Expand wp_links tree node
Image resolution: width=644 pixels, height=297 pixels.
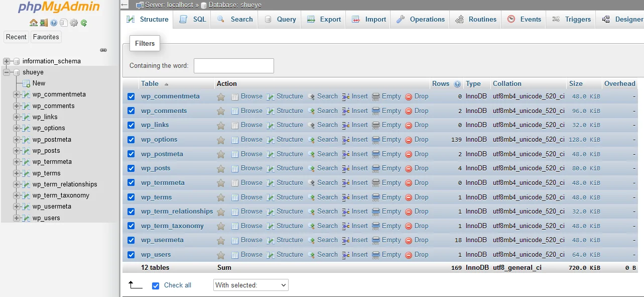[17, 117]
